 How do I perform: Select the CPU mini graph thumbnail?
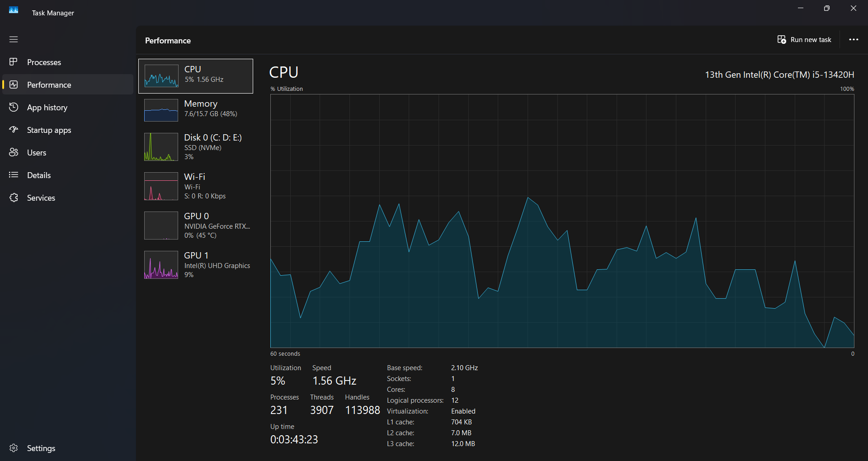(161, 76)
